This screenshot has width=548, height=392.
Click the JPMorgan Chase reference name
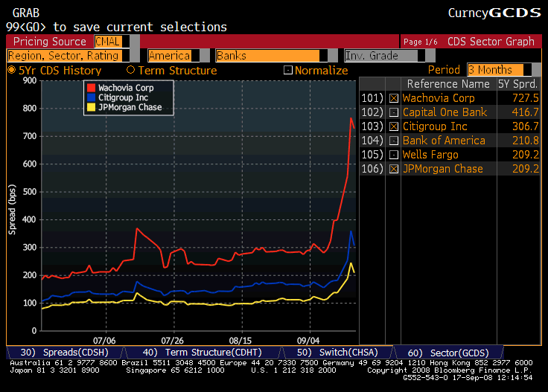(x=443, y=169)
